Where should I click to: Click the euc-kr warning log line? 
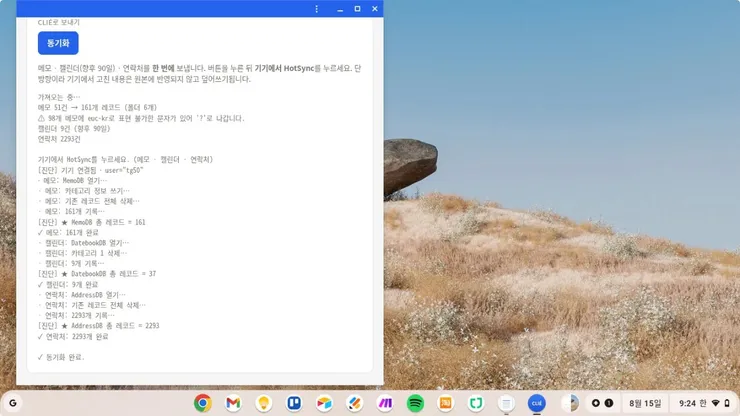tap(141, 118)
